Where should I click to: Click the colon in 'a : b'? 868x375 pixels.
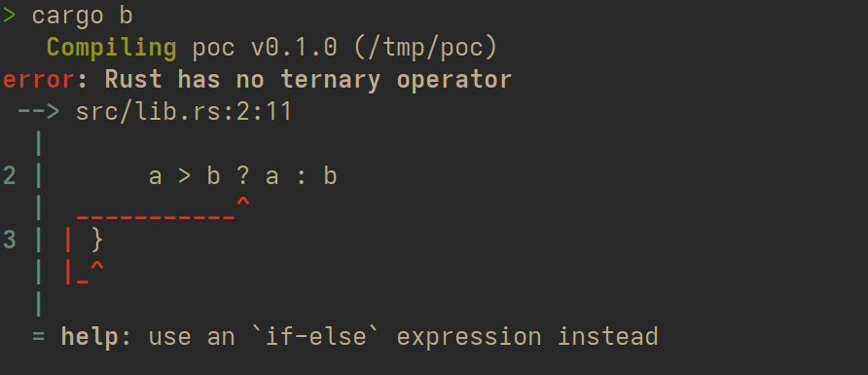click(300, 178)
